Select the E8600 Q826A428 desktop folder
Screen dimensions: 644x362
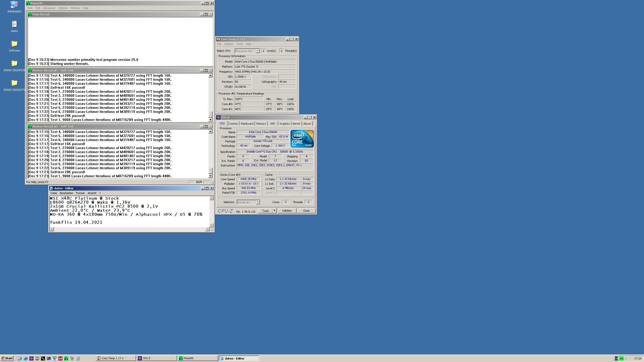pos(14,66)
